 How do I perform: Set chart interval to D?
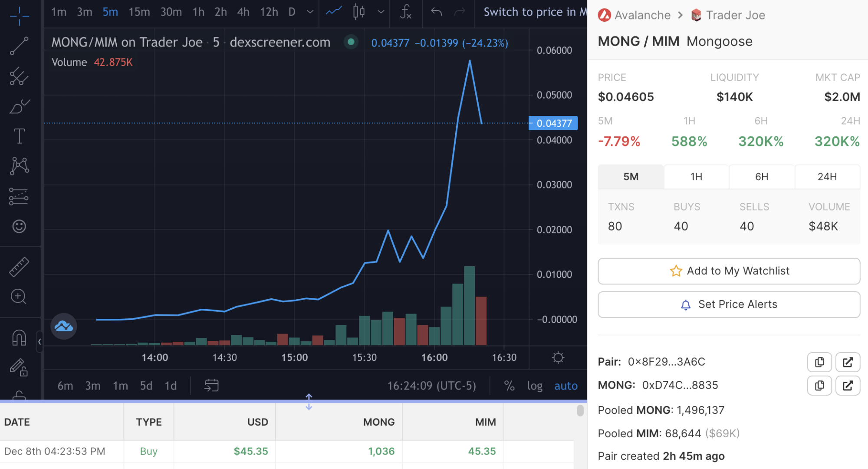point(292,12)
